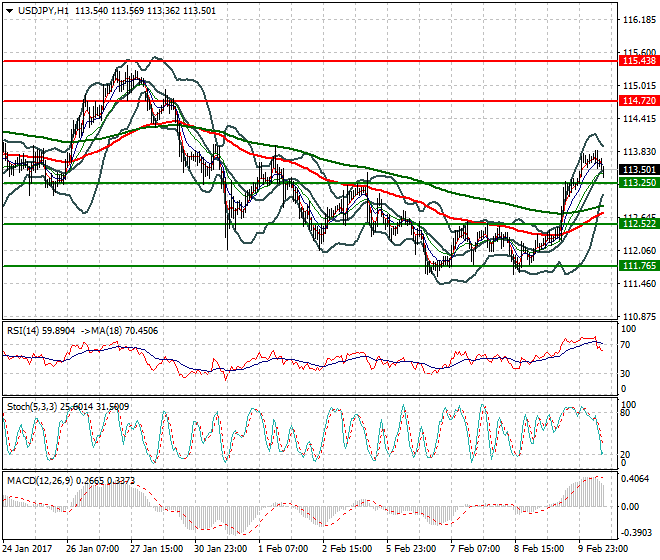The image size is (660, 560).
Task: Select the green 111.765 support level label
Action: (639, 266)
